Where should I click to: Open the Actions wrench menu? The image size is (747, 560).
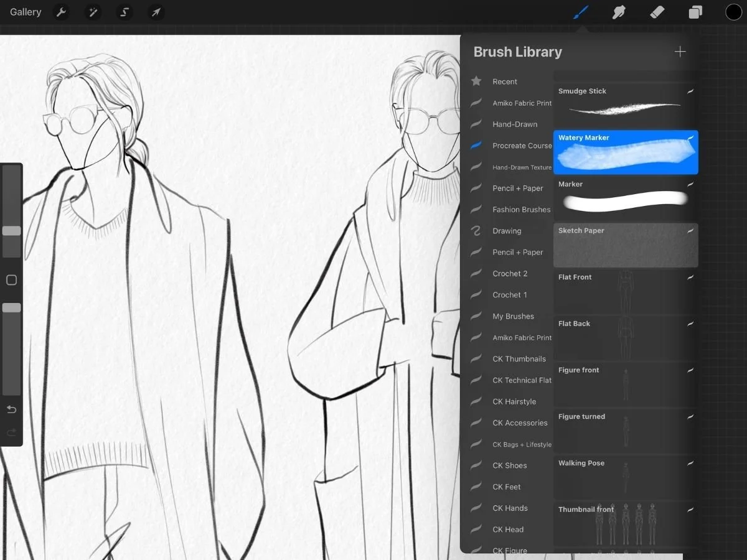tap(61, 12)
